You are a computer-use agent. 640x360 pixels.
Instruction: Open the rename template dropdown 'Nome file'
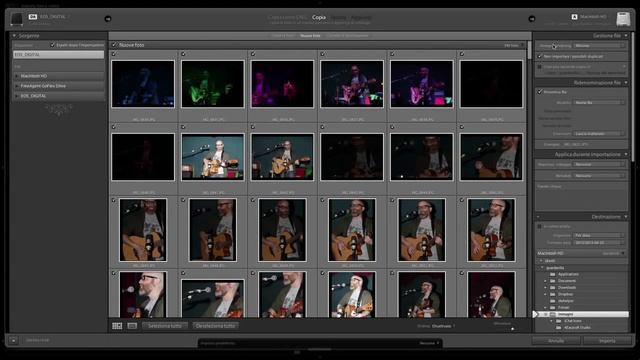599,102
